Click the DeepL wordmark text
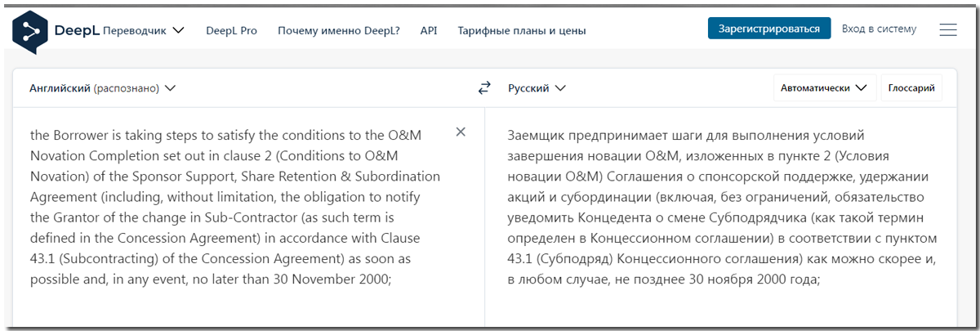The height and width of the screenshot is (331, 980). point(77,30)
